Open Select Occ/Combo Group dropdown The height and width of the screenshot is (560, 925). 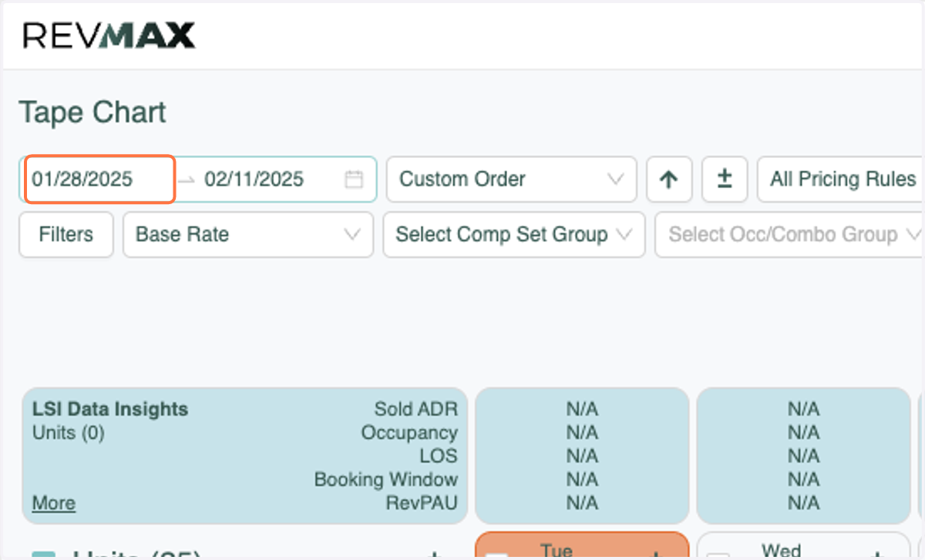click(x=789, y=234)
